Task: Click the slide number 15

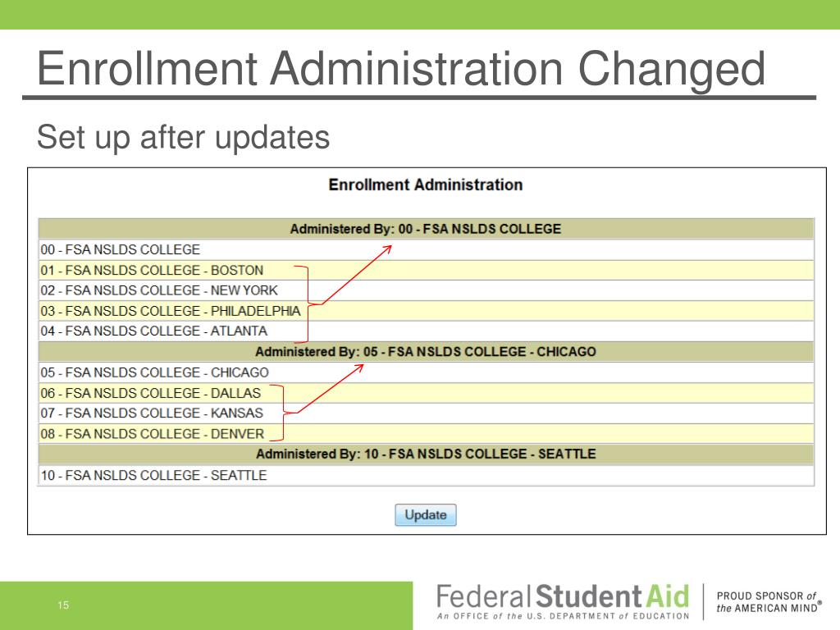Action: [63, 605]
